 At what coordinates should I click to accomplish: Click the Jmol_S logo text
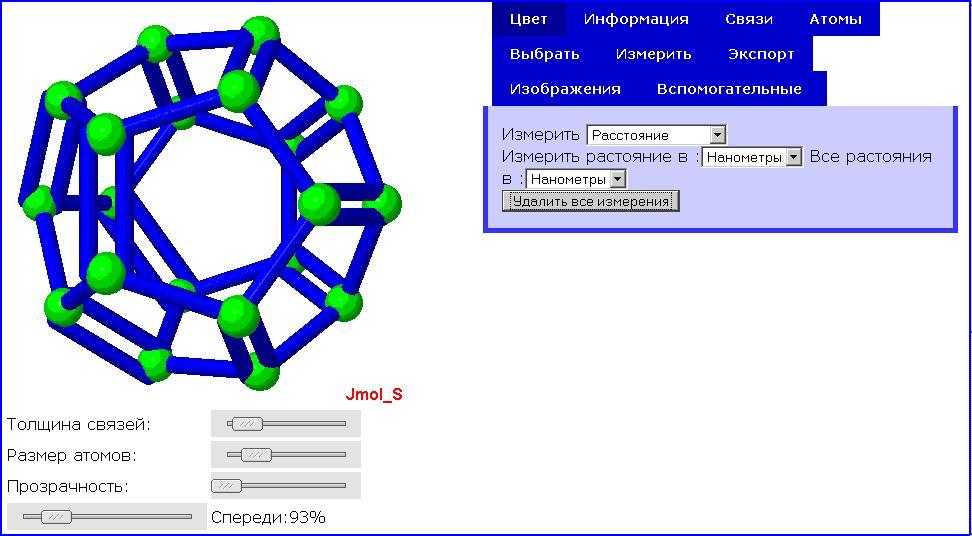coord(373,395)
